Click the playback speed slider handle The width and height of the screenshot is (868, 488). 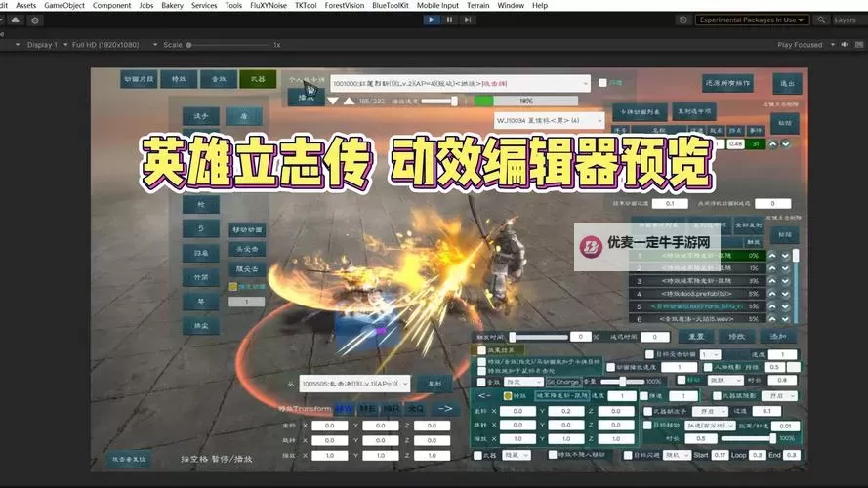pyautogui.click(x=454, y=102)
